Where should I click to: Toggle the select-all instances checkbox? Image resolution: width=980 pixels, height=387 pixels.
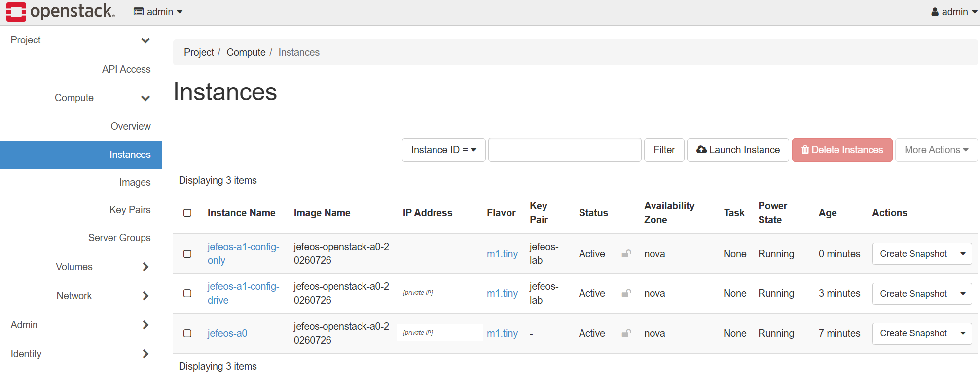pyautogui.click(x=187, y=213)
